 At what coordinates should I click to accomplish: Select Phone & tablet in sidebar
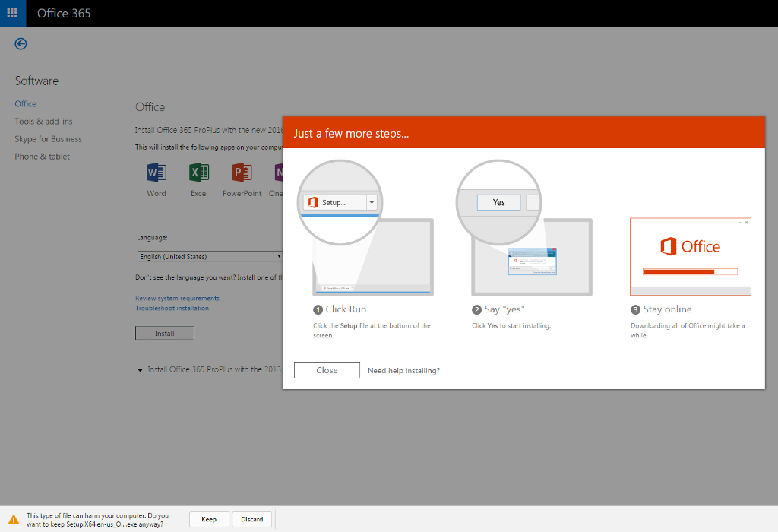tap(43, 157)
